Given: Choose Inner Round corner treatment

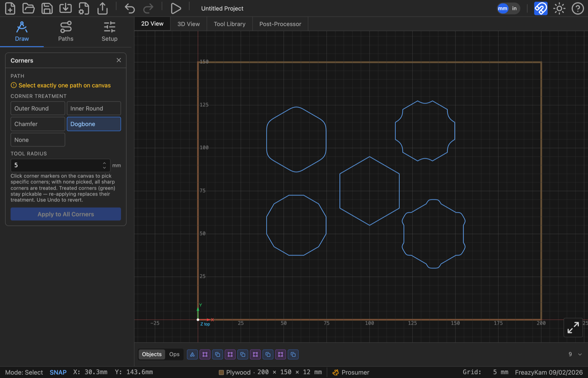Looking at the screenshot, I should (x=94, y=108).
